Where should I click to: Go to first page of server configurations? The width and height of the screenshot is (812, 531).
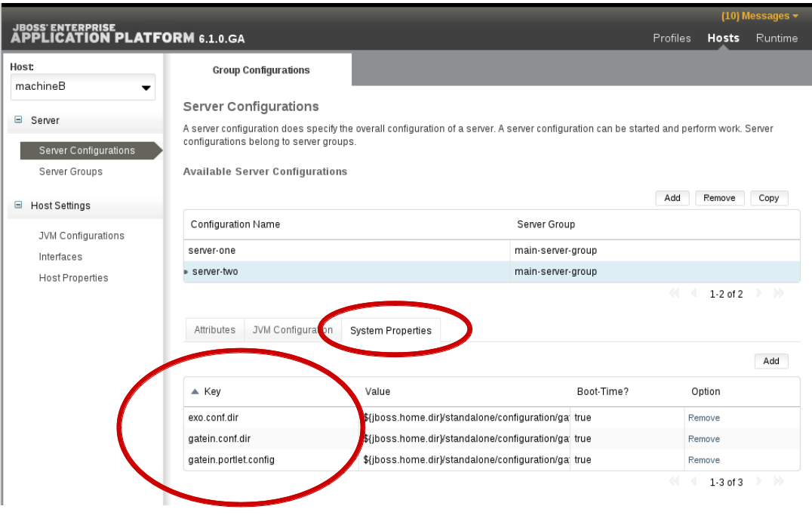[674, 294]
